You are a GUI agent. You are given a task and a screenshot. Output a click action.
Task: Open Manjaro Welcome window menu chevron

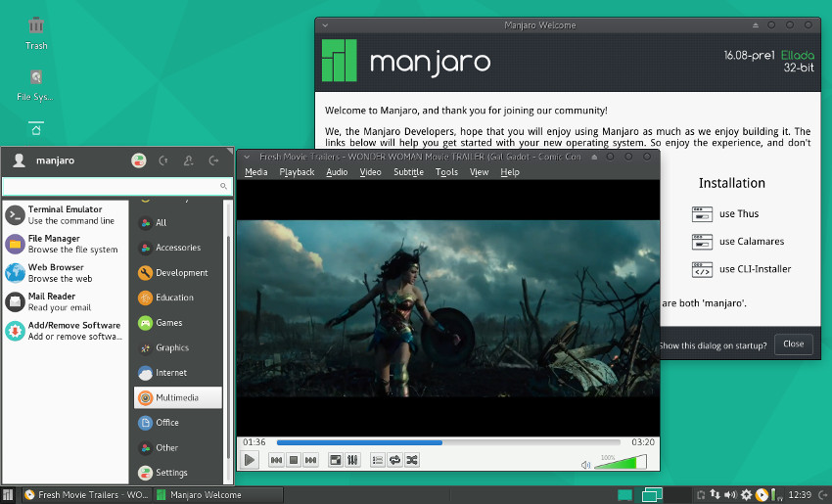pyautogui.click(x=325, y=24)
